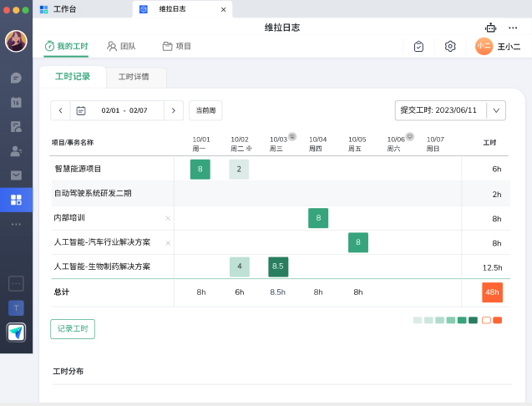Click the 2 hour cell for 智慧能源项目

pyautogui.click(x=239, y=169)
